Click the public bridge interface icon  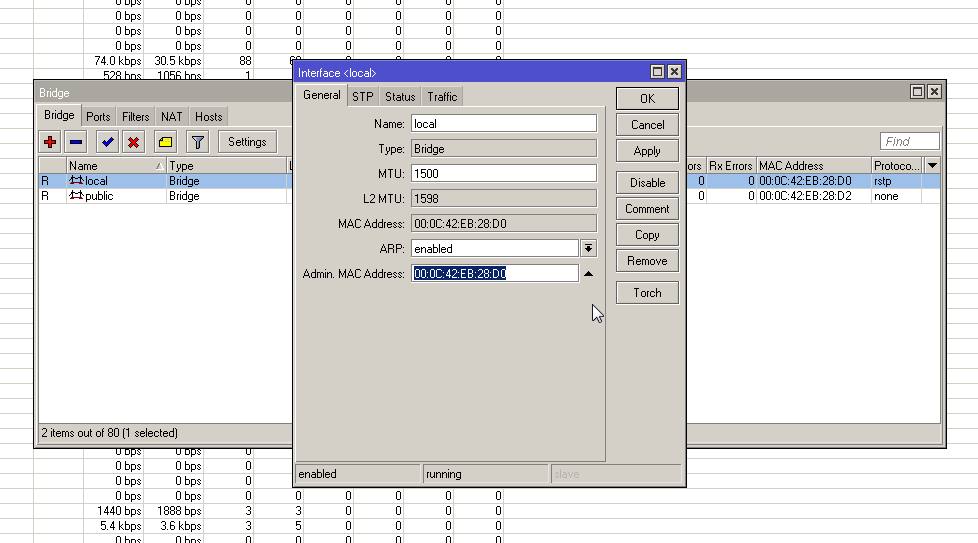pos(76,195)
